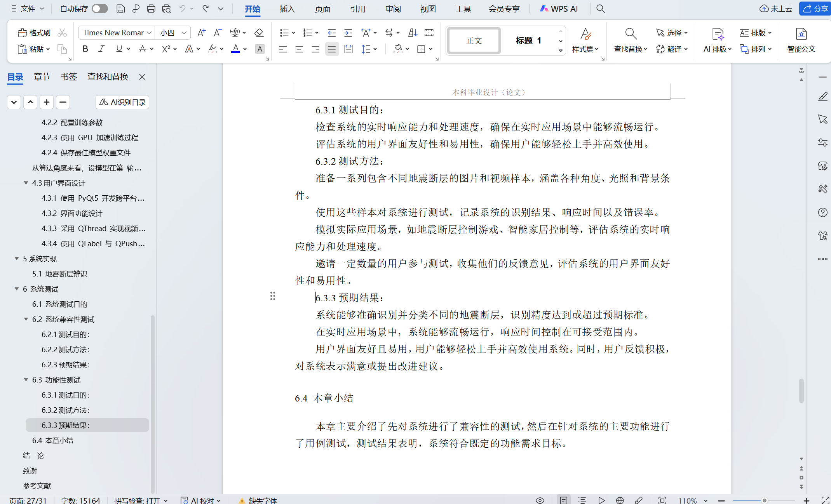Open the 页面 ribbon tab
The image size is (831, 504).
click(x=322, y=9)
